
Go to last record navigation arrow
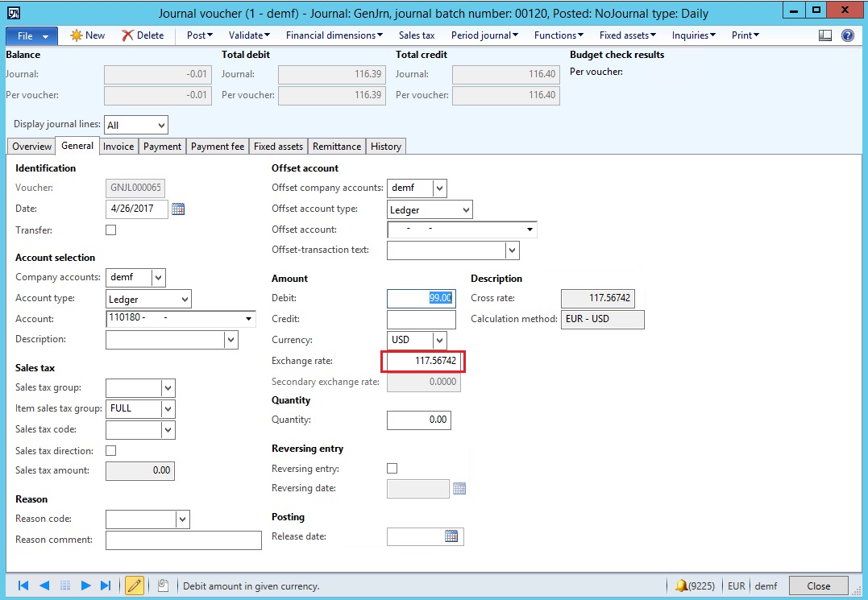point(106,586)
